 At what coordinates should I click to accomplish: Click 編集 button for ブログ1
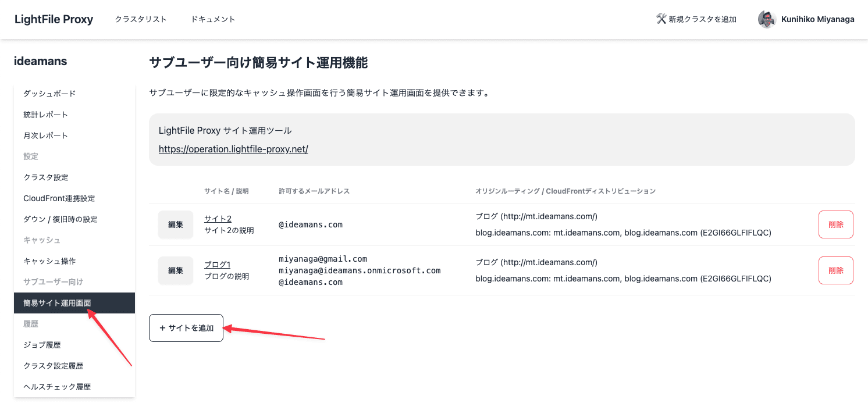[x=175, y=270]
